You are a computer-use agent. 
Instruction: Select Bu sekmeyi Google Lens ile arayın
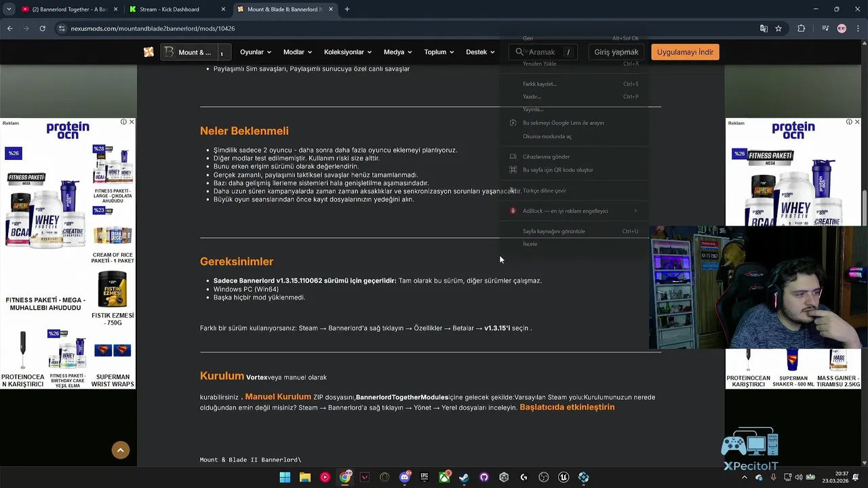(x=575, y=123)
